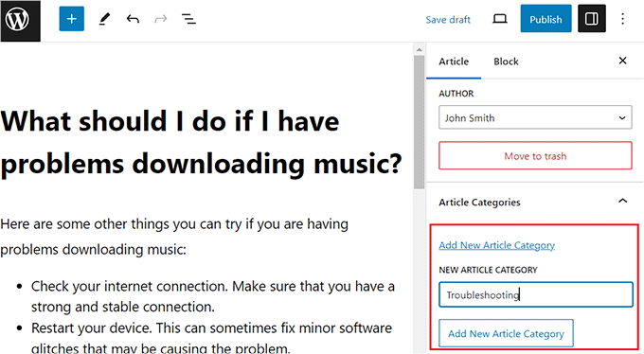Select the pencil Tools icon

point(104,19)
